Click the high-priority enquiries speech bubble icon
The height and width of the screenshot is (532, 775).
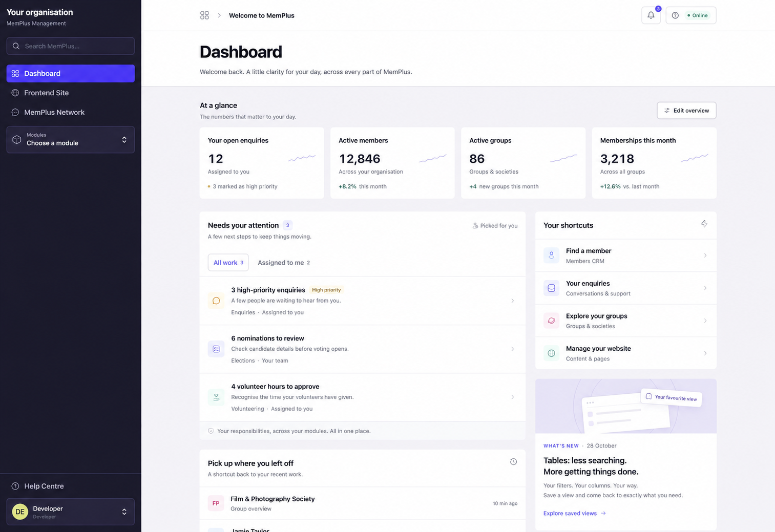216,301
